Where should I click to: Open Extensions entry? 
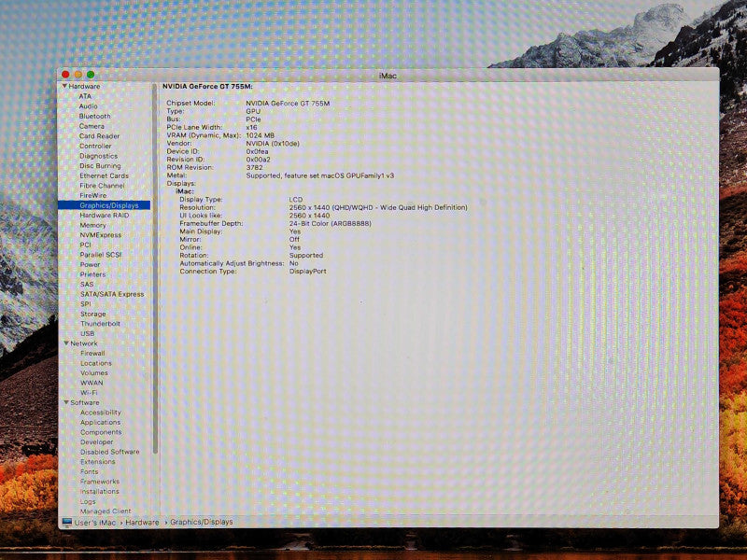point(98,462)
